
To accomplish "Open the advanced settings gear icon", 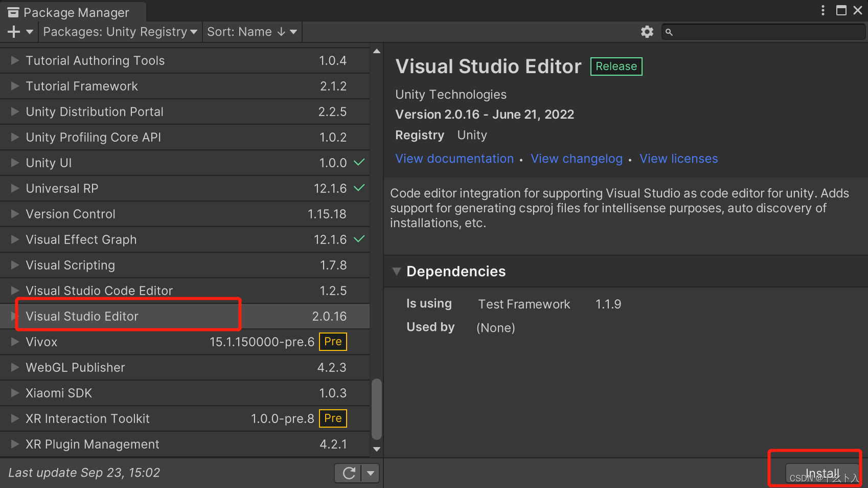I will [647, 31].
